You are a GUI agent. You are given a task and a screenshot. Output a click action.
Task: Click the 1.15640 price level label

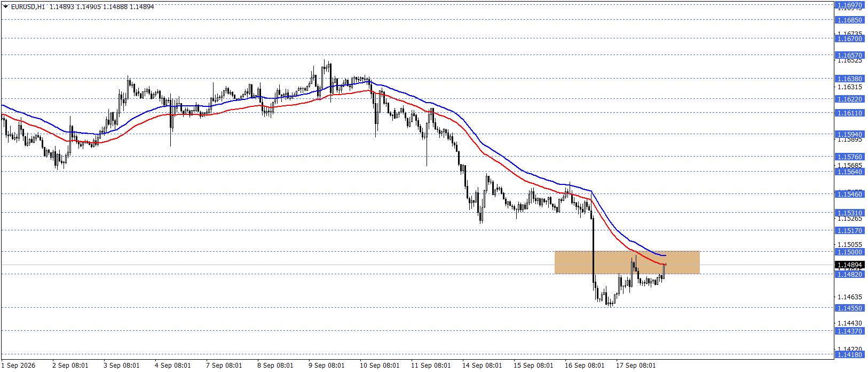849,172
